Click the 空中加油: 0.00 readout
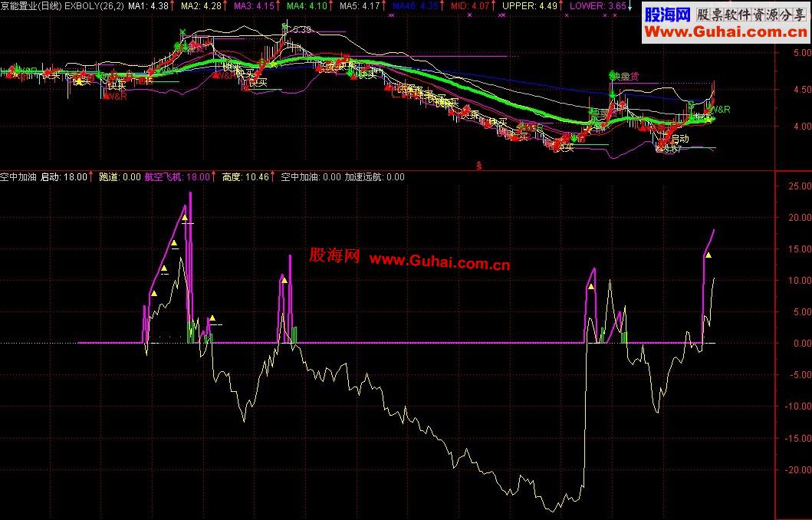 (311, 177)
